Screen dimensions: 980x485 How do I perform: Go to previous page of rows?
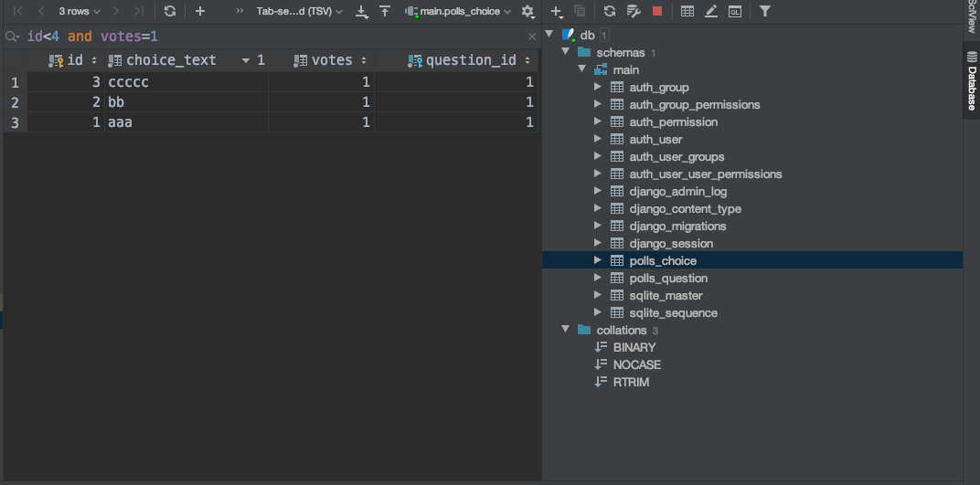[x=41, y=11]
